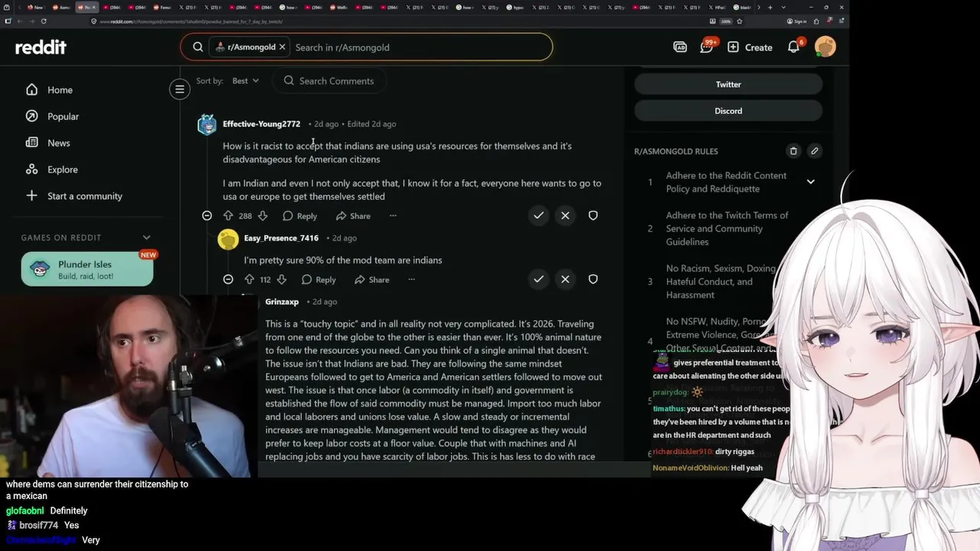Viewport: 980px width, 551px height.
Task: Reply to Easy_Presence_7416's comment
Action: pos(318,279)
